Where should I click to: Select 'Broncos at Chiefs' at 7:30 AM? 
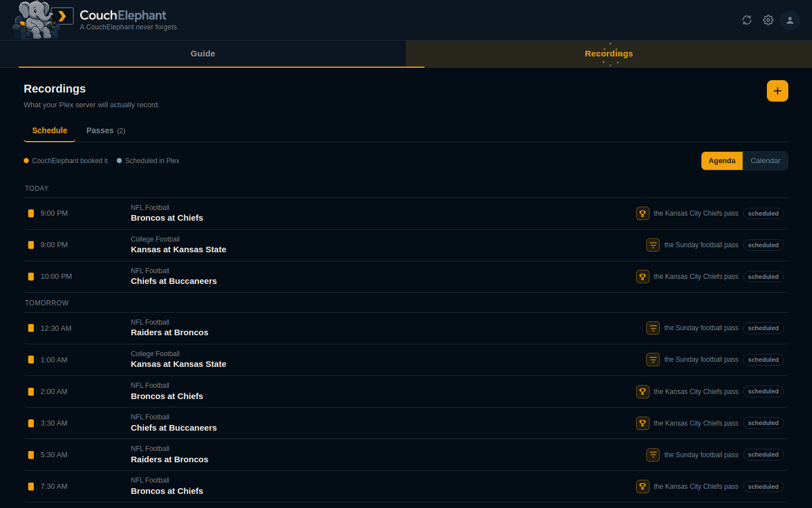pyautogui.click(x=167, y=491)
